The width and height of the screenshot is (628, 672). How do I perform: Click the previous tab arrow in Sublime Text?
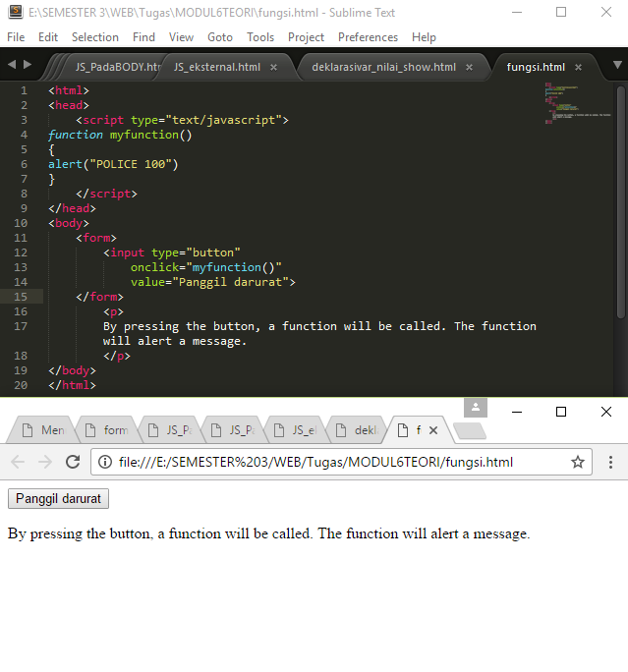[x=12, y=64]
